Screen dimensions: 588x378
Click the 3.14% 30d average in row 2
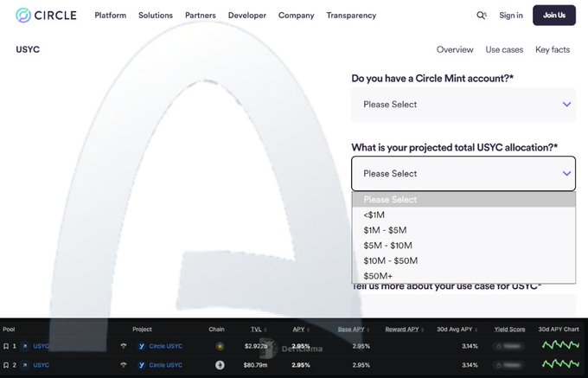pos(470,365)
